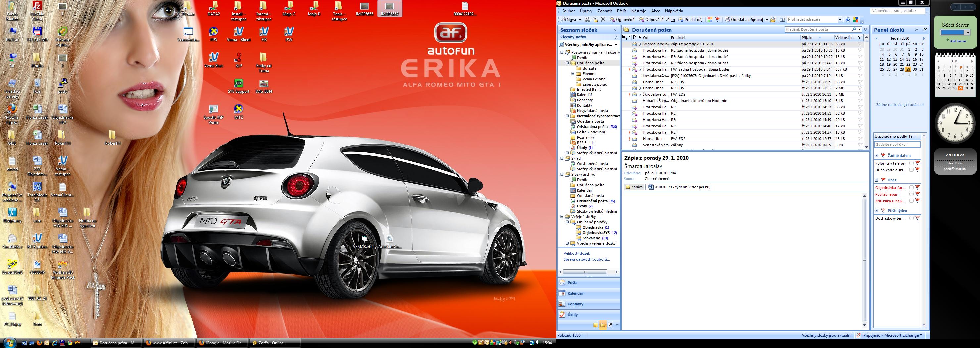Check off the 'kolonicny telefon' task
Screen dimensions: 980x348
(911, 163)
